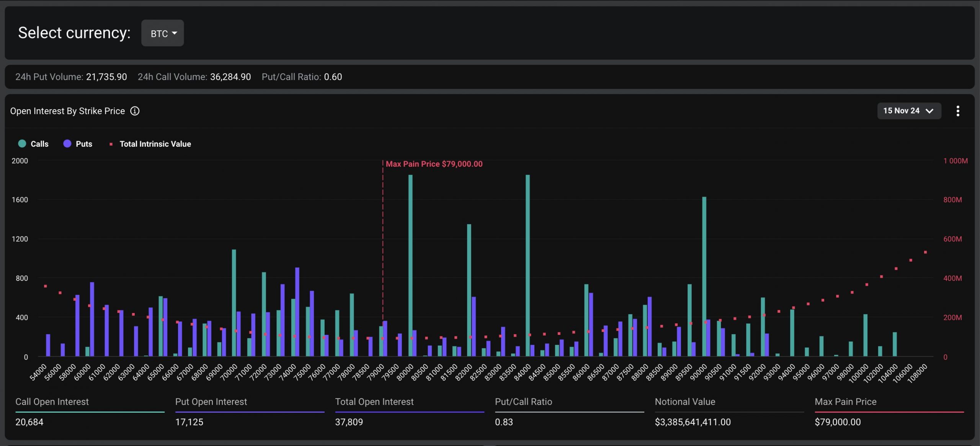Toggle the Puts legend series

coord(78,144)
